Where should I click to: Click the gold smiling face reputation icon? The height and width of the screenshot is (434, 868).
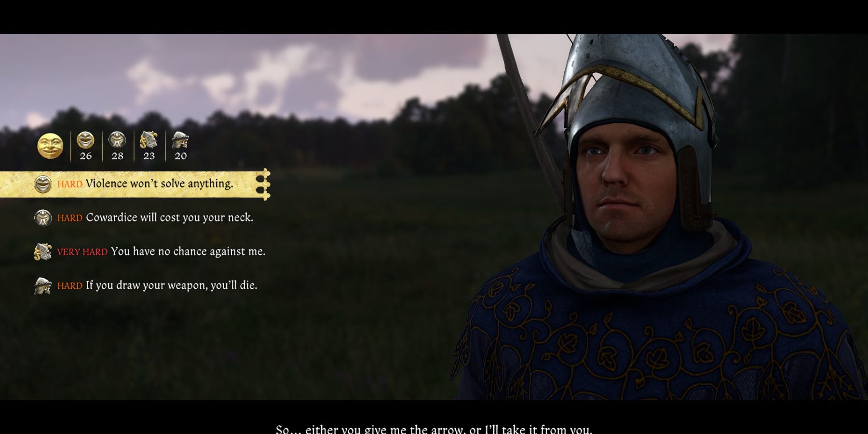50,146
